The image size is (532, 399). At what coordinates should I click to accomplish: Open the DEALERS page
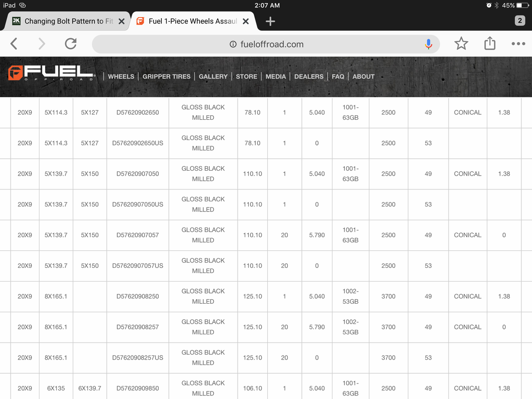click(309, 76)
